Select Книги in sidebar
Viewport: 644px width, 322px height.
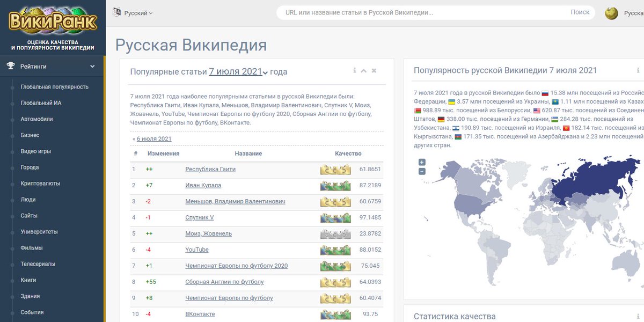tap(28, 280)
